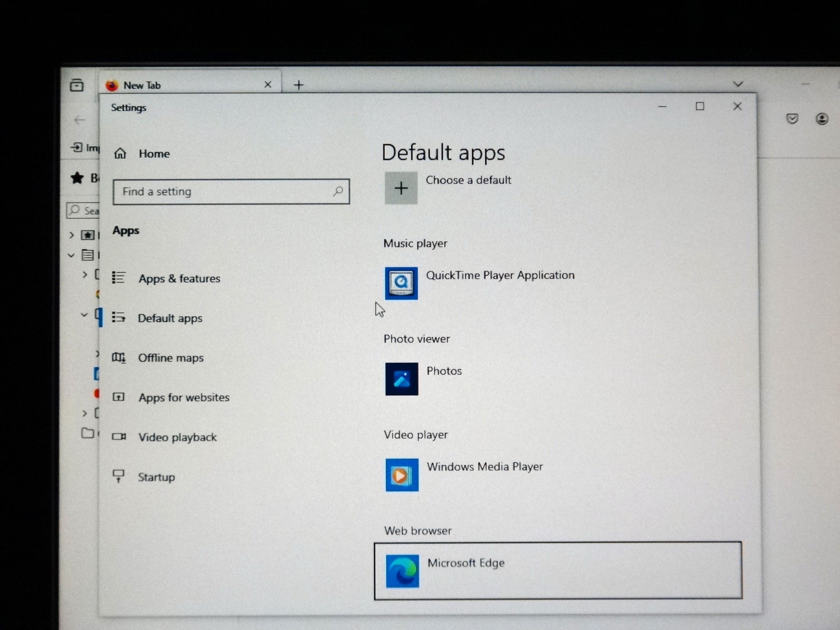The height and width of the screenshot is (630, 840).
Task: Click the Video playback camera icon
Action: coord(119,437)
